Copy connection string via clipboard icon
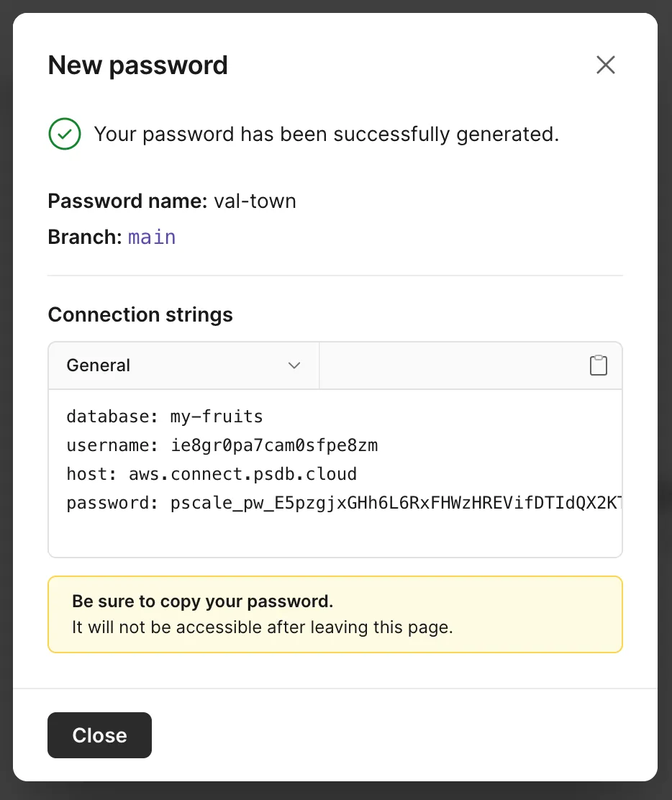672x800 pixels. tap(598, 365)
